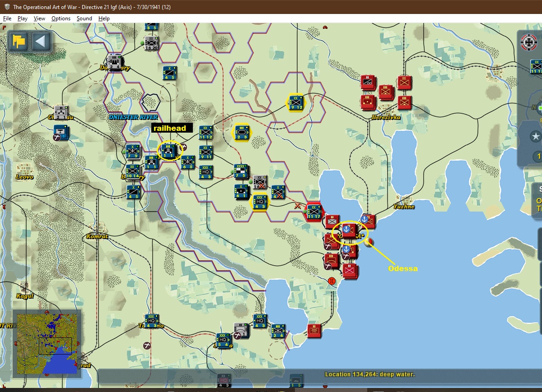Select the blue X 4 5 brigade north of the Dniester River label

coord(170,73)
